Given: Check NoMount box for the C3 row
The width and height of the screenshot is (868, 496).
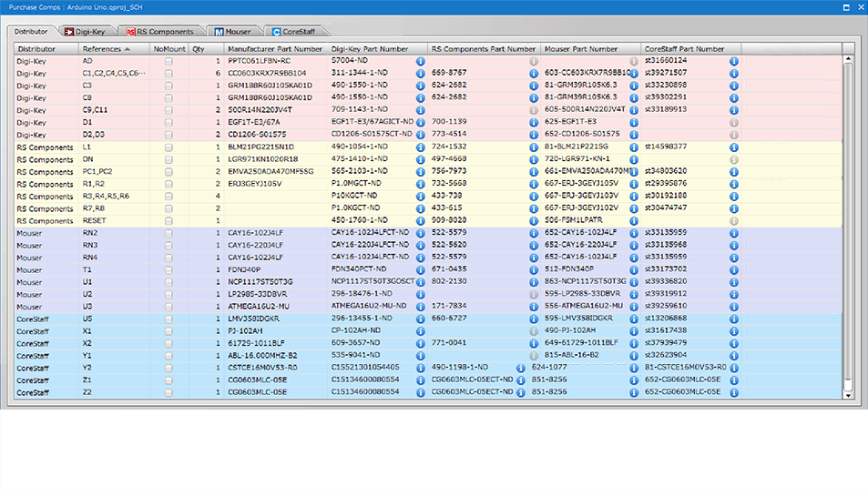Looking at the screenshot, I should point(168,86).
